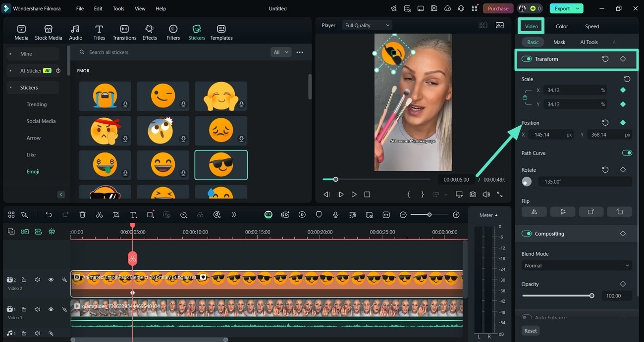Take a snapshot with the camera icon

(473, 195)
